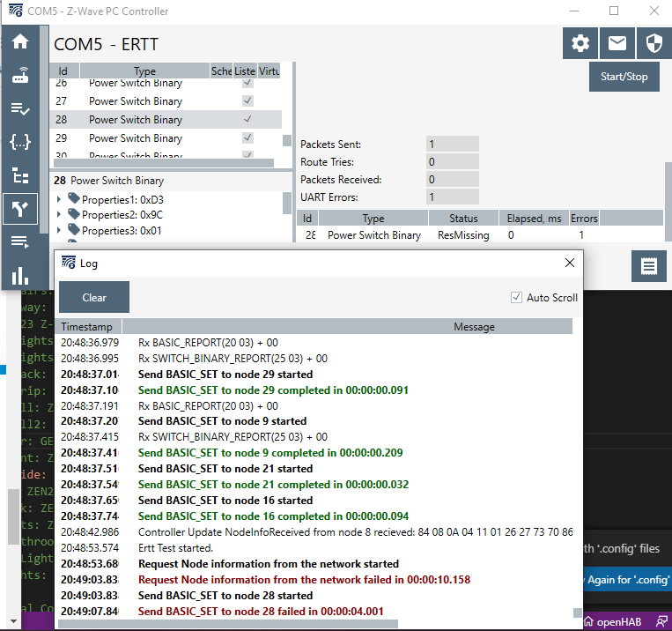The width and height of the screenshot is (672, 631).
Task: Select node 28 row in node list
Action: [166, 119]
